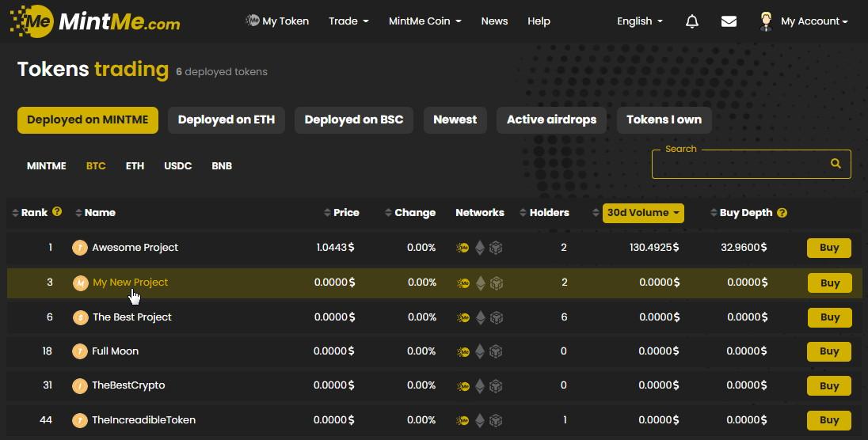This screenshot has width=868, height=440.
Task: Open the Active airdrops tab
Action: [x=551, y=120]
